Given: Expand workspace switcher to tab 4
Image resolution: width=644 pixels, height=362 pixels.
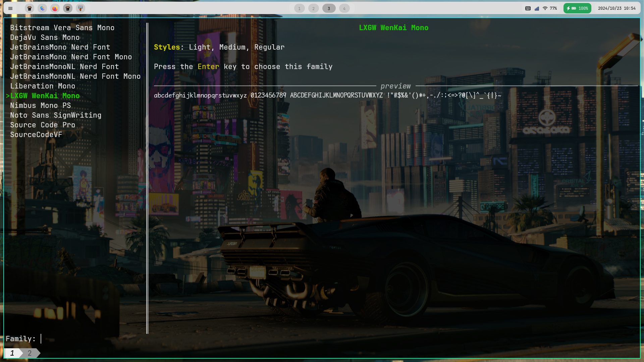Looking at the screenshot, I should pos(344,8).
